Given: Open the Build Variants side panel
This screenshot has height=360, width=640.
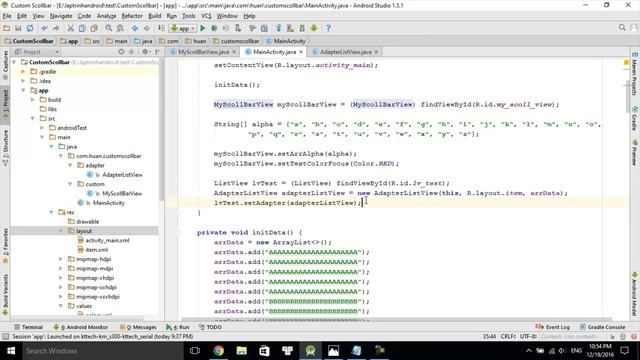Looking at the screenshot, I should (5, 295).
